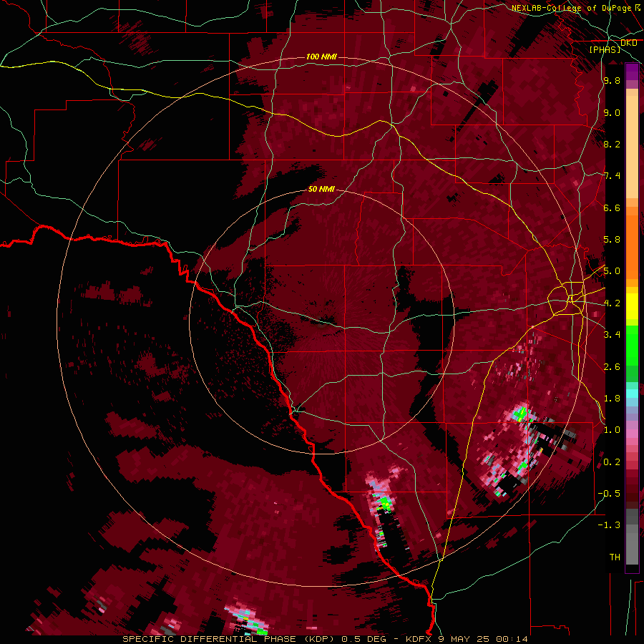Click the 1.0 value on the color scale
Image resolution: width=644 pixels, height=644 pixels.
(x=612, y=430)
